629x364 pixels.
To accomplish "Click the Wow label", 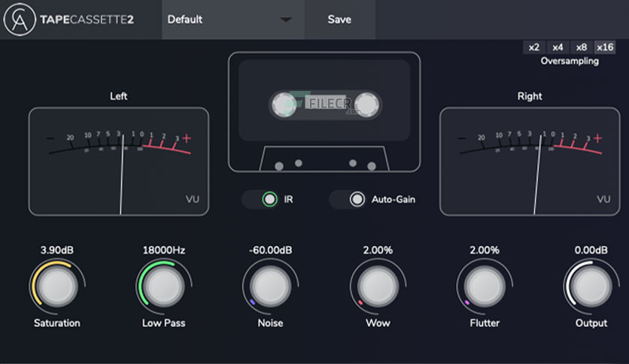I will coord(378,323).
